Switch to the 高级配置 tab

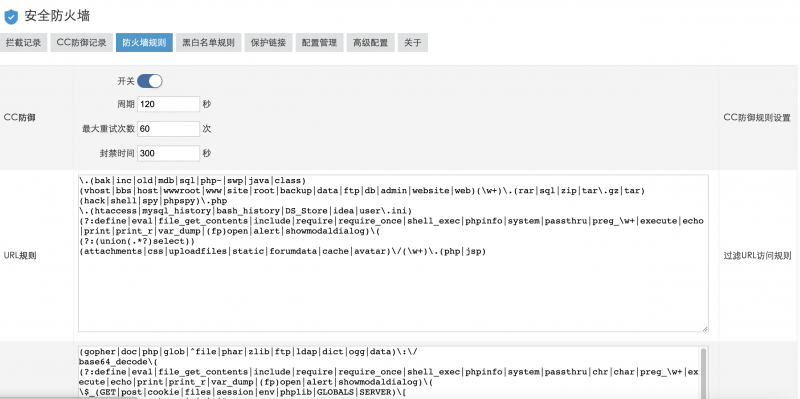pyautogui.click(x=370, y=43)
